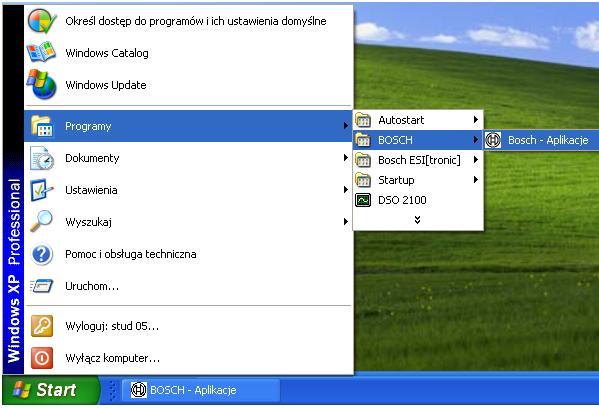Image resolution: width=599 pixels, height=408 pixels.
Task: Open 'Pomoc i obsługa techniczna'
Action: pyautogui.click(x=188, y=254)
